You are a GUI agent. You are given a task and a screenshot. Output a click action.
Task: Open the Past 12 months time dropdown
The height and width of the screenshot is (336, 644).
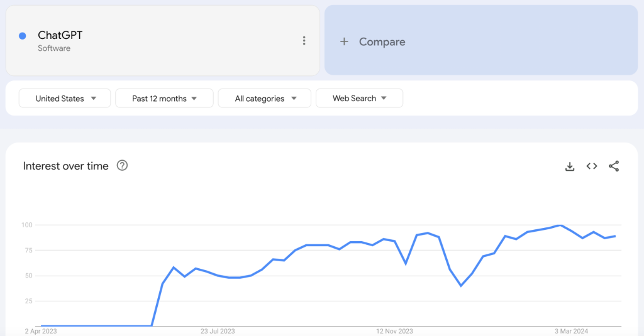(x=164, y=99)
